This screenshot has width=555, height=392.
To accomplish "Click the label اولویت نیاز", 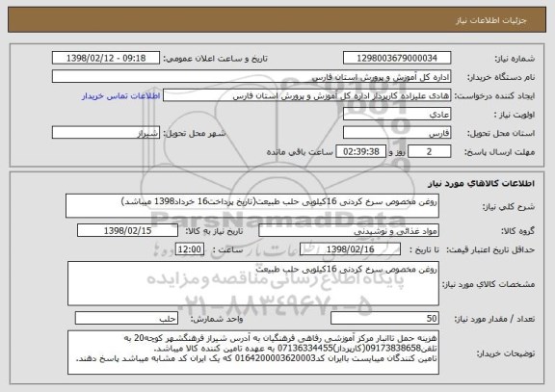I will [x=515, y=115].
